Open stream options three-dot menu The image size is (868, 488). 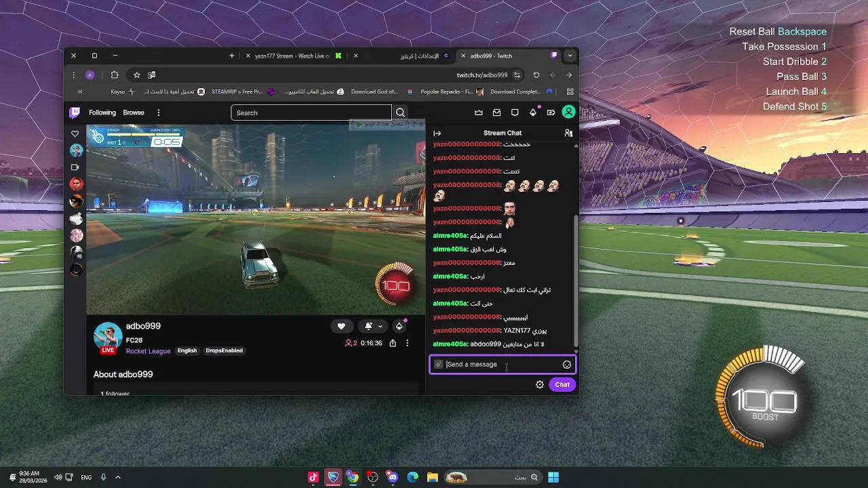[x=407, y=344]
